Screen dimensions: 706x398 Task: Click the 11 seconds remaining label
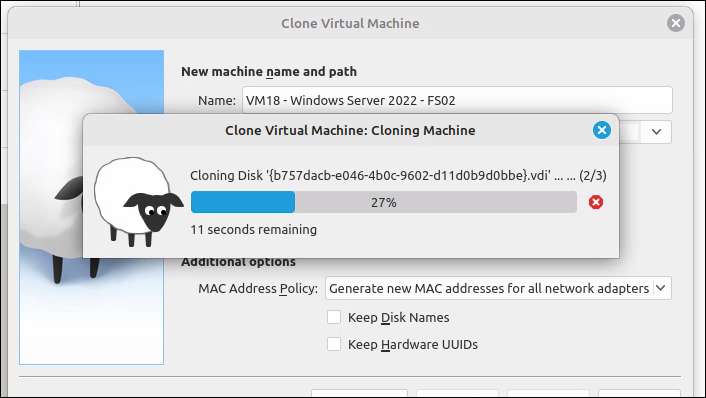click(253, 230)
